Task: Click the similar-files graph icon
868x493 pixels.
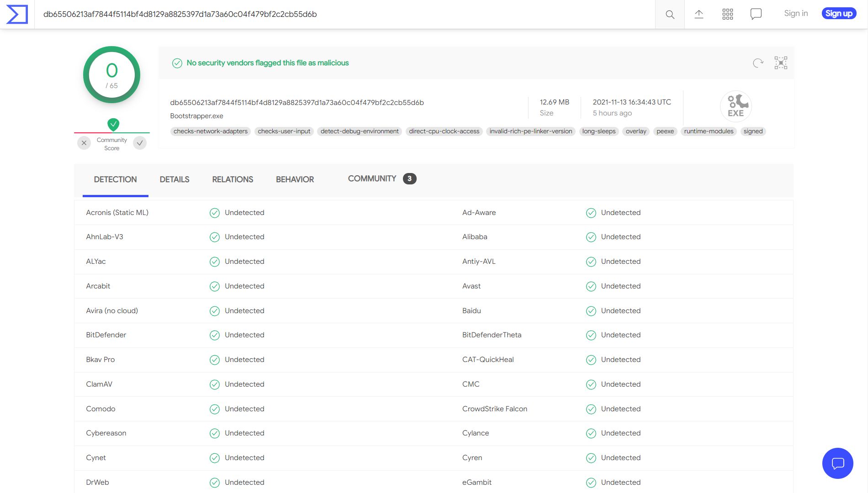Action: [781, 63]
